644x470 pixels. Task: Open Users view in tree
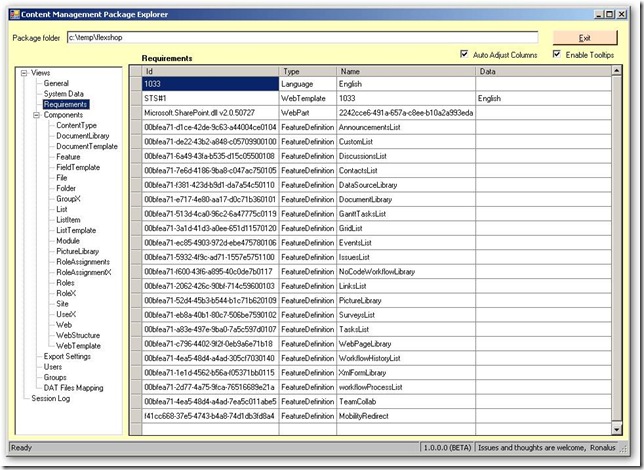pyautogui.click(x=53, y=367)
